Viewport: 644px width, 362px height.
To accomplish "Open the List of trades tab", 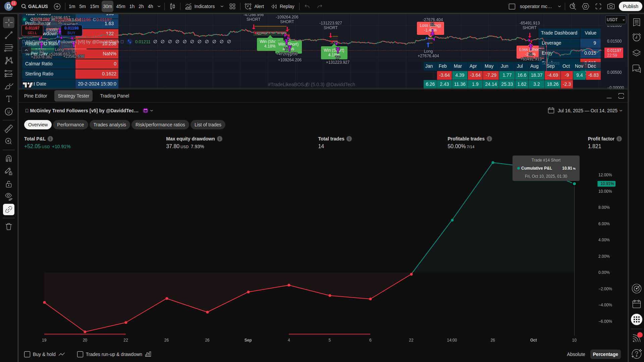I will coord(208,125).
